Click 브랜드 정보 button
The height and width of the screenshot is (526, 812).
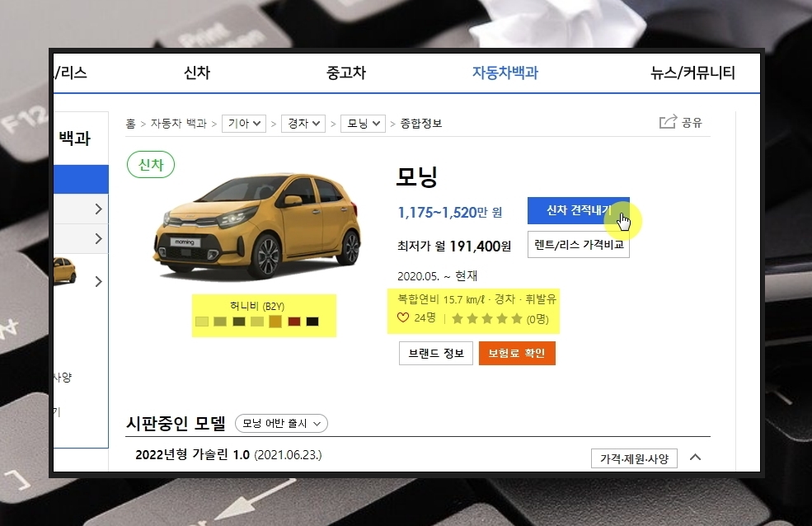pos(436,353)
